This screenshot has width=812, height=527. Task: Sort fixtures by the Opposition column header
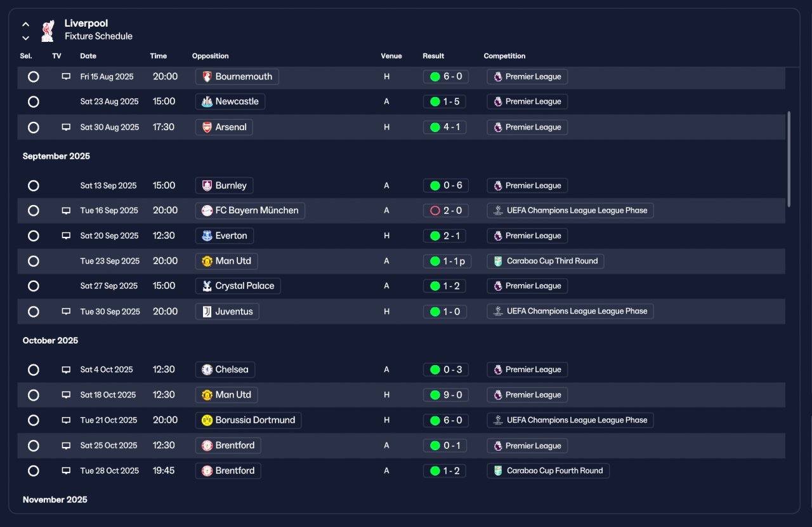[x=211, y=56]
